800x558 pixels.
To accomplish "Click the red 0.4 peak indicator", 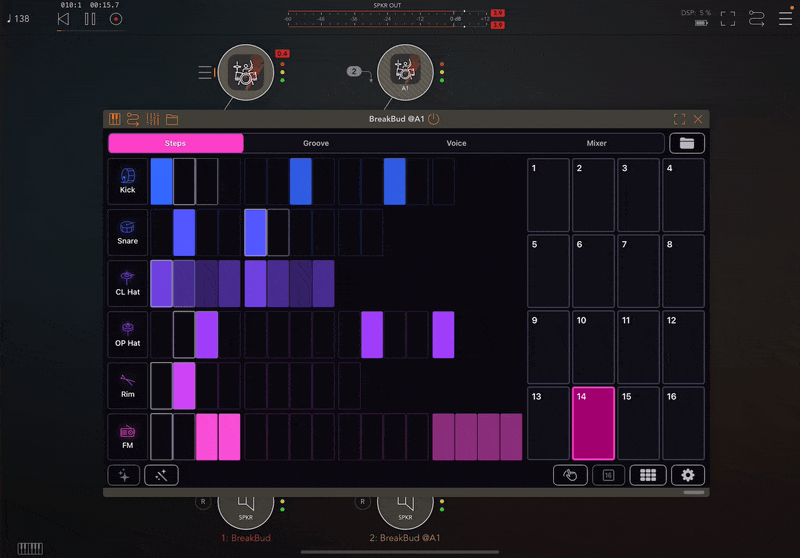I will coord(282,54).
